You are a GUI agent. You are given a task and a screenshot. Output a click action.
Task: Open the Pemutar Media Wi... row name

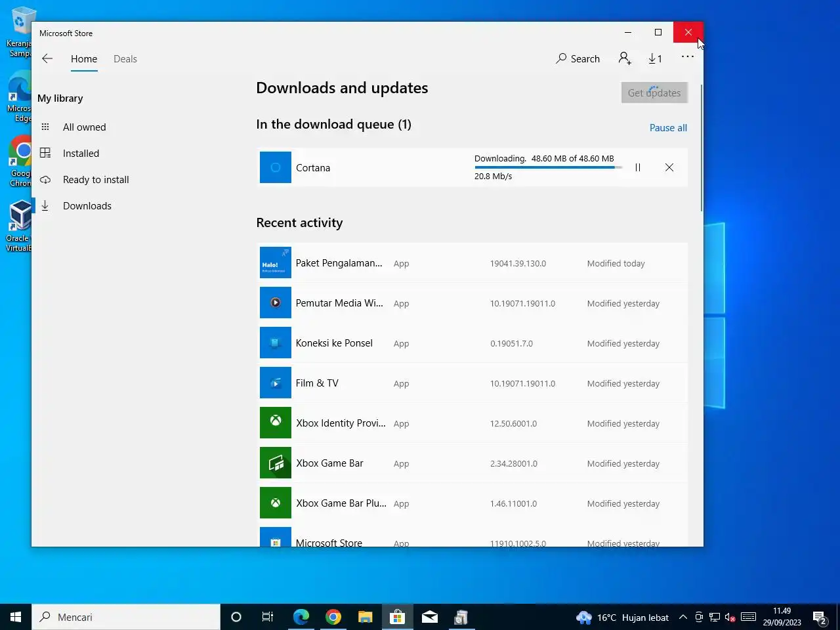tap(339, 303)
